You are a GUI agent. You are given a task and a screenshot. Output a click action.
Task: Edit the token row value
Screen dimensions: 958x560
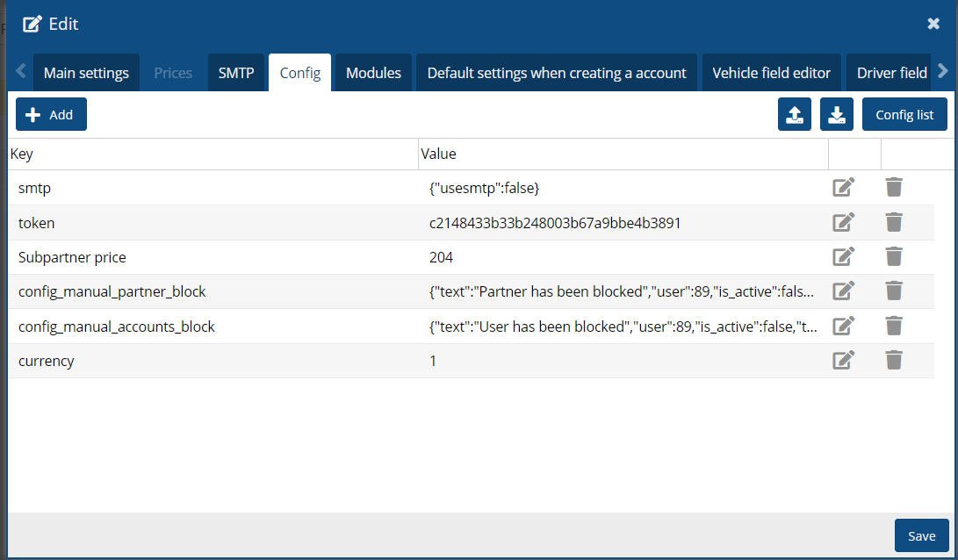pos(843,222)
